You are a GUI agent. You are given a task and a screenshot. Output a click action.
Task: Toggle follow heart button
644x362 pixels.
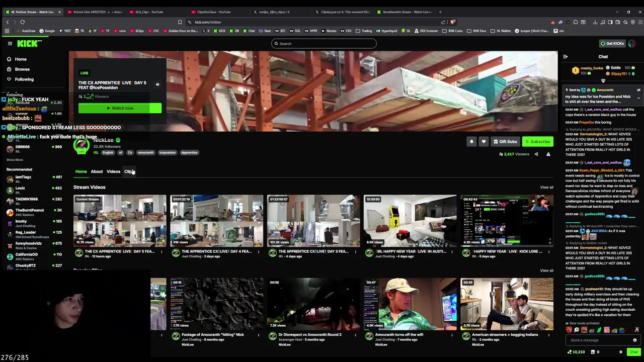click(484, 142)
